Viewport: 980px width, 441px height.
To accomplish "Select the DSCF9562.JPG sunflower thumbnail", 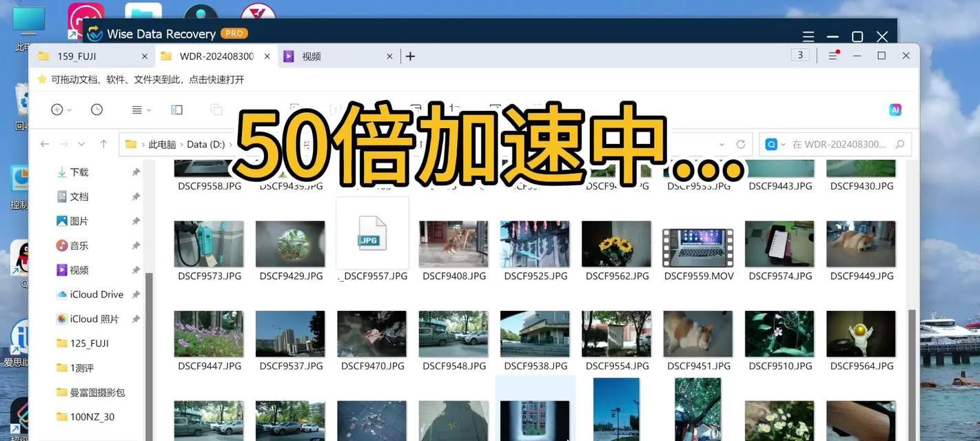I will point(617,244).
